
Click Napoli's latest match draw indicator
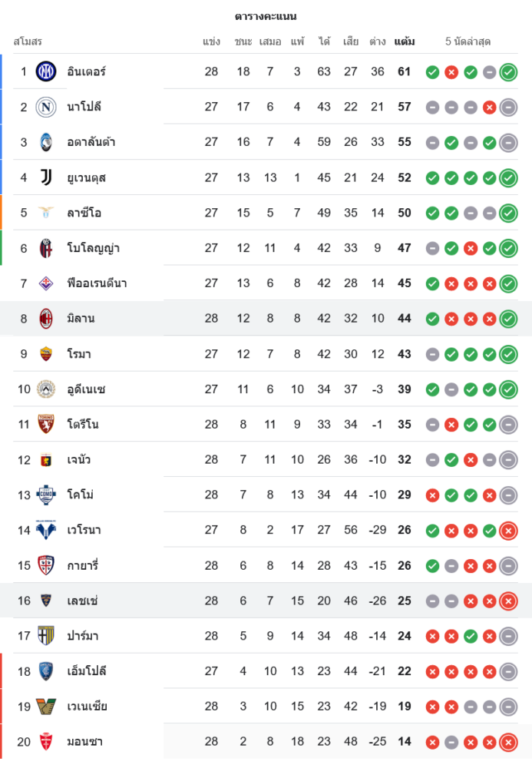click(508, 108)
